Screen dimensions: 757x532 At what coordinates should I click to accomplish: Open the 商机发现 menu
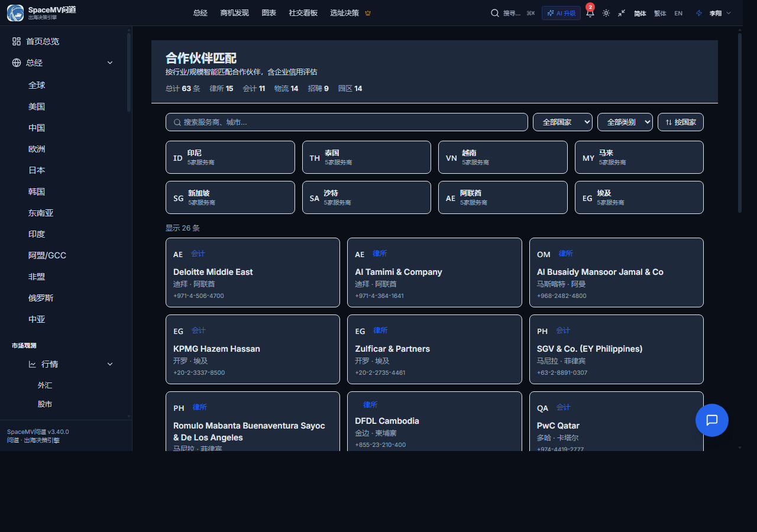click(234, 13)
